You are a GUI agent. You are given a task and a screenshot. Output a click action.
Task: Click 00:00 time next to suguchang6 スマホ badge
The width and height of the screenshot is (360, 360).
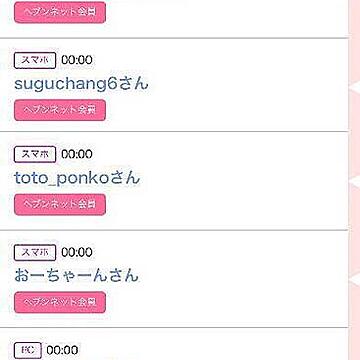click(77, 60)
